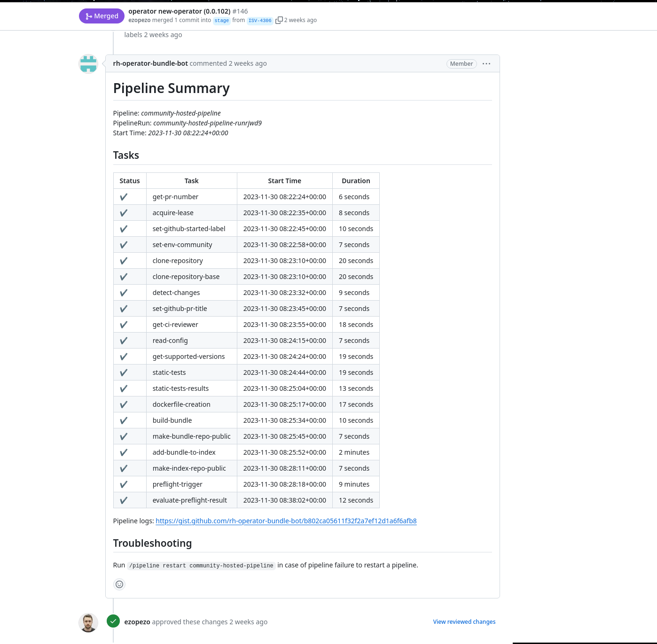Click checkmark status for preflight-trigger
Image resolution: width=657 pixels, height=644 pixels.
click(124, 484)
